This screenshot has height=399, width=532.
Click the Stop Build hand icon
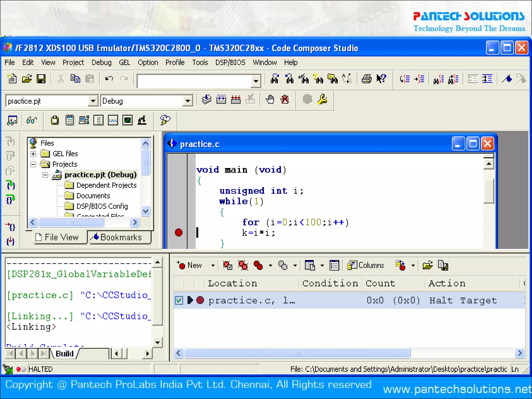pyautogui.click(x=270, y=99)
